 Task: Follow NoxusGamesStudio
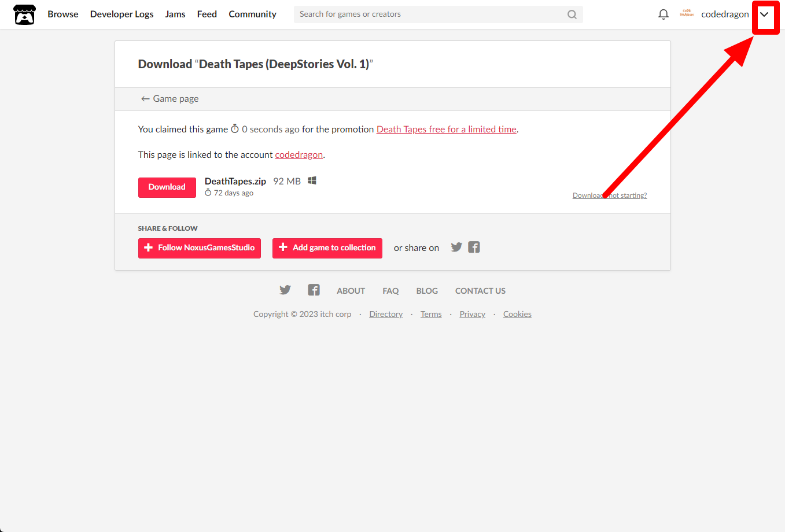coord(200,248)
